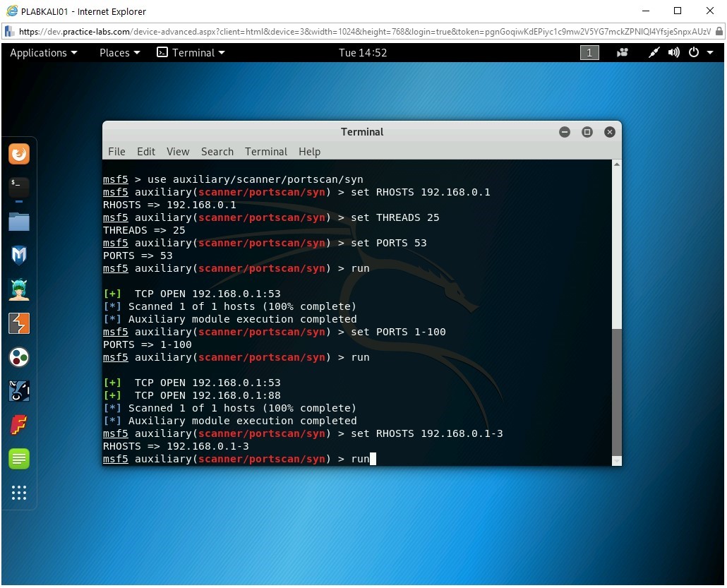Launch Firefox from the dock
The width and height of the screenshot is (727, 588).
click(19, 154)
